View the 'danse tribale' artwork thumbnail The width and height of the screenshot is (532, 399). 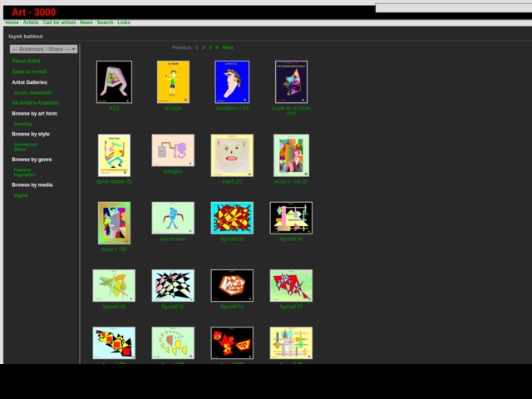click(114, 155)
